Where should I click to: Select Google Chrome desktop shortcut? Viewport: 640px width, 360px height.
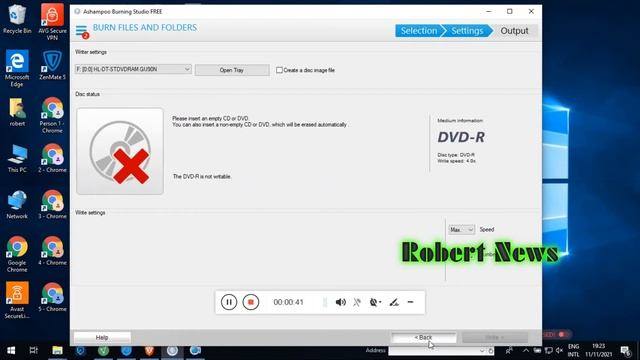pyautogui.click(x=17, y=254)
